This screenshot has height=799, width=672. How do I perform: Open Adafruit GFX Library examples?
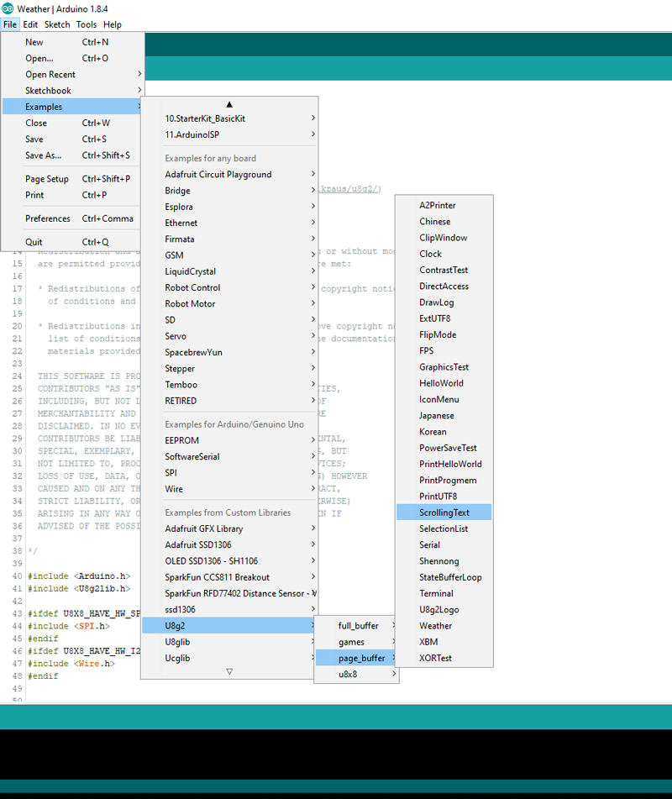click(x=229, y=529)
